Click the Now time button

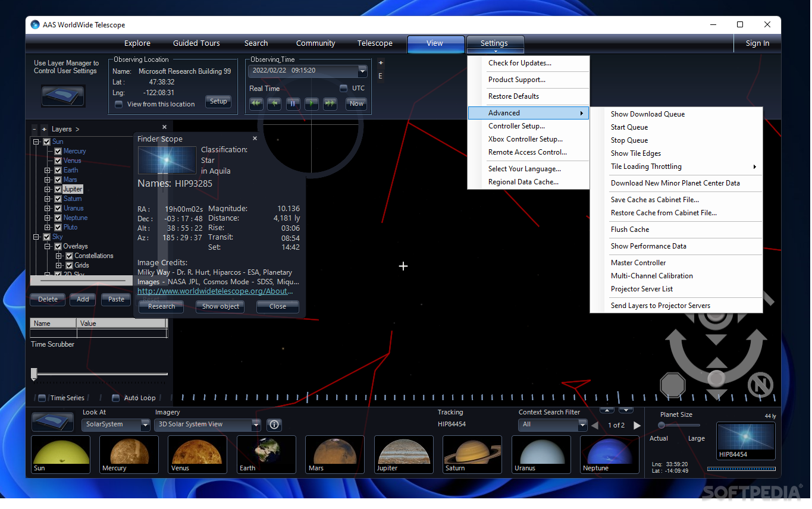(x=356, y=103)
